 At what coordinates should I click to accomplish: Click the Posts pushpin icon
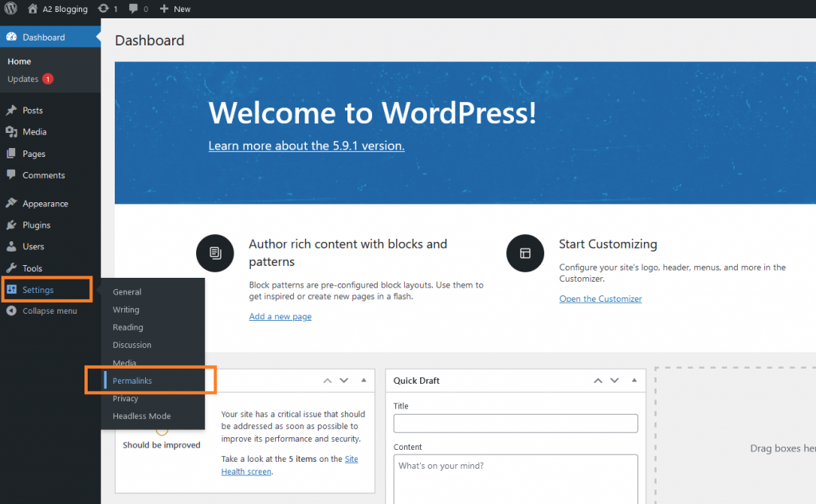(x=11, y=110)
